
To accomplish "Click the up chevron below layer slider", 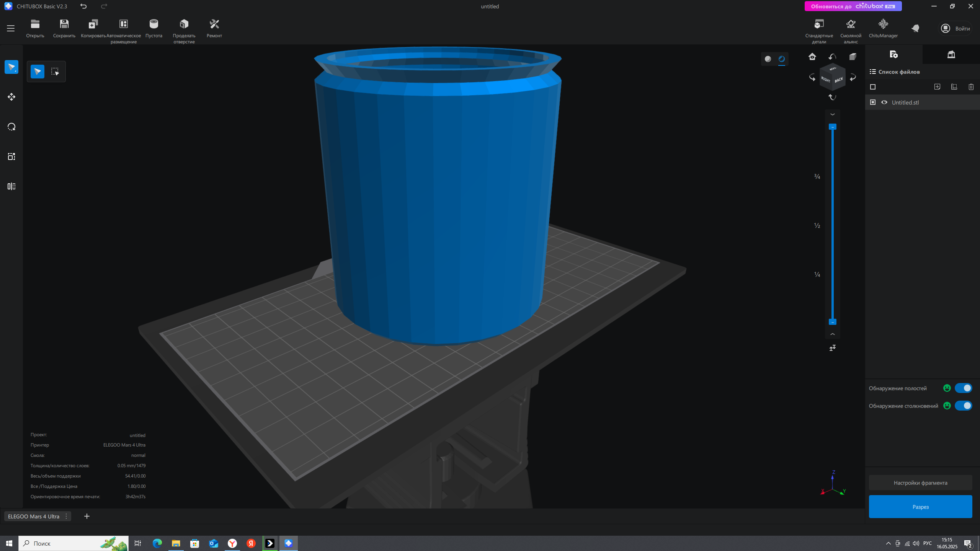I will pos(833,334).
